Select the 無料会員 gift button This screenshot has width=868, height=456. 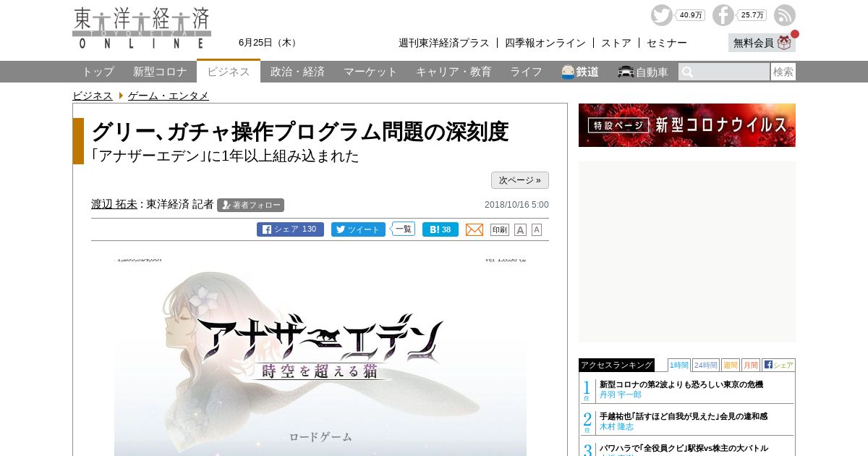click(762, 43)
